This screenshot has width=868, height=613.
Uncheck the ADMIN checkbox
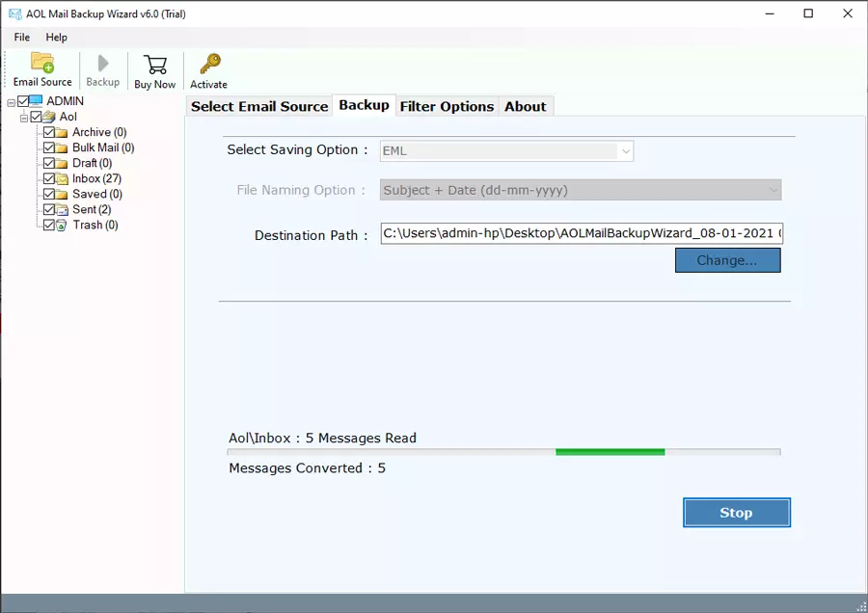click(x=23, y=100)
